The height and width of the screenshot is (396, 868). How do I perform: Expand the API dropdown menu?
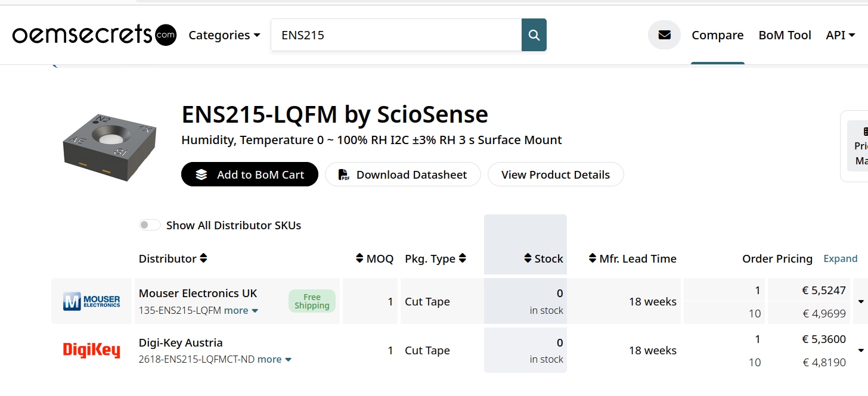click(x=840, y=35)
